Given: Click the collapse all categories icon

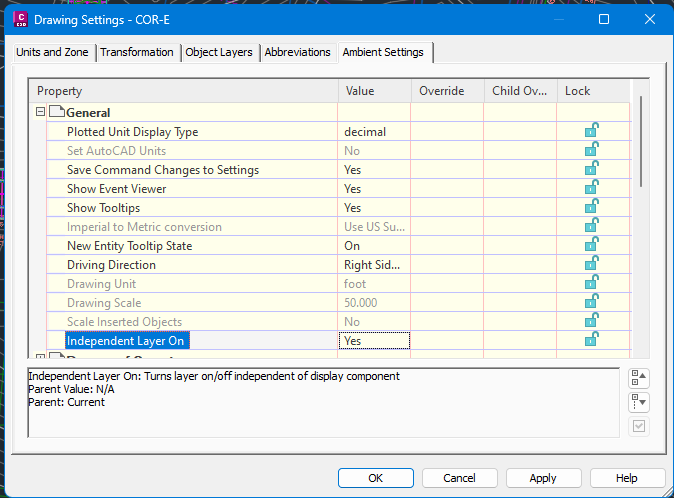Looking at the screenshot, I should point(640,378).
